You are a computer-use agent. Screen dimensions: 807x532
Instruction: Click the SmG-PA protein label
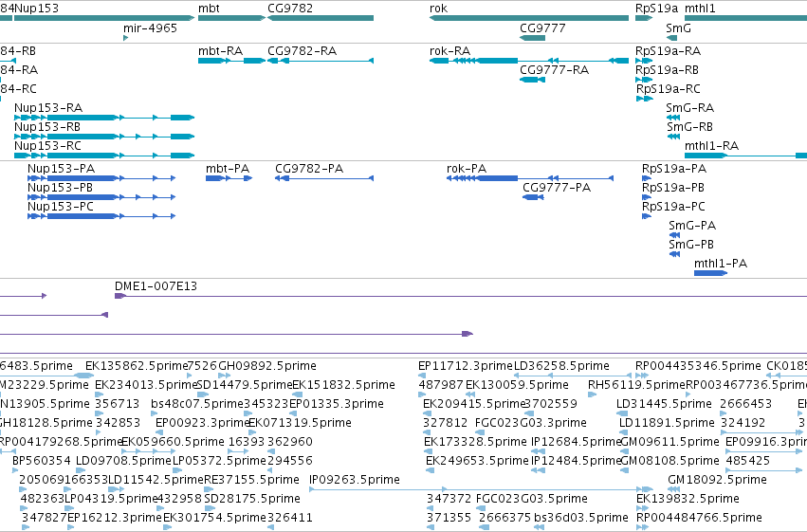click(692, 226)
